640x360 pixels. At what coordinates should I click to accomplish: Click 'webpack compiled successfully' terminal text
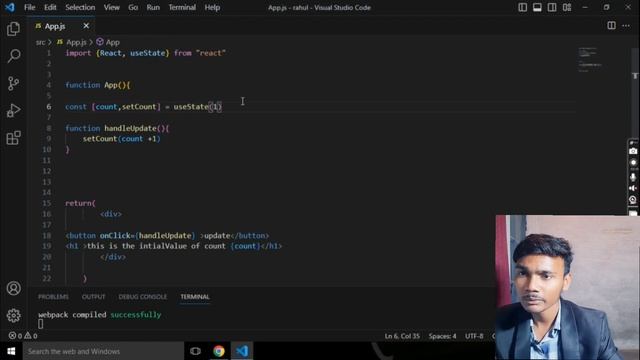pyautogui.click(x=100, y=315)
